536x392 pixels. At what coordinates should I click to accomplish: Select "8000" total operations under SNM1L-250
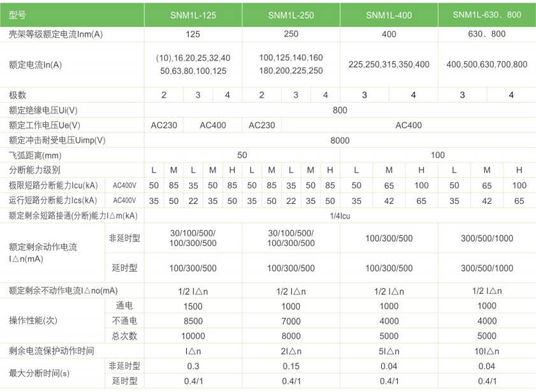[291, 336]
